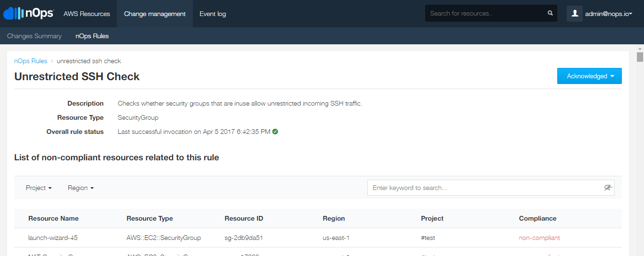Screen dimensions: 644x256
Task: Click the AWS::EC2::SecurityGroup cell for launch-wizard-45
Action: pyautogui.click(x=164, y=238)
